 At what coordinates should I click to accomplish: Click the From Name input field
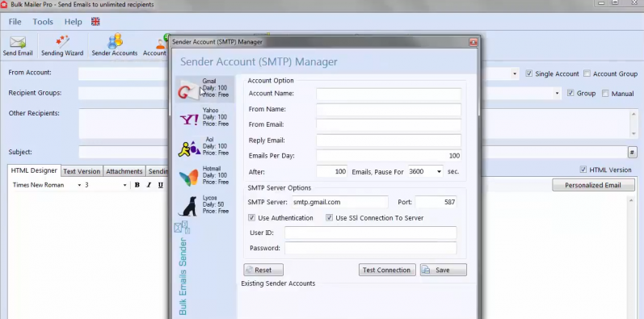389,110
